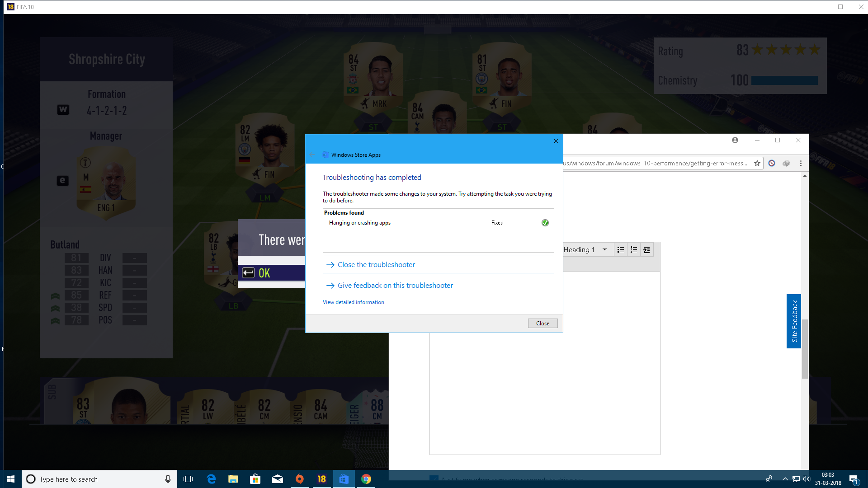Click the Cortana microphone icon
868x488 pixels.
coord(168,479)
